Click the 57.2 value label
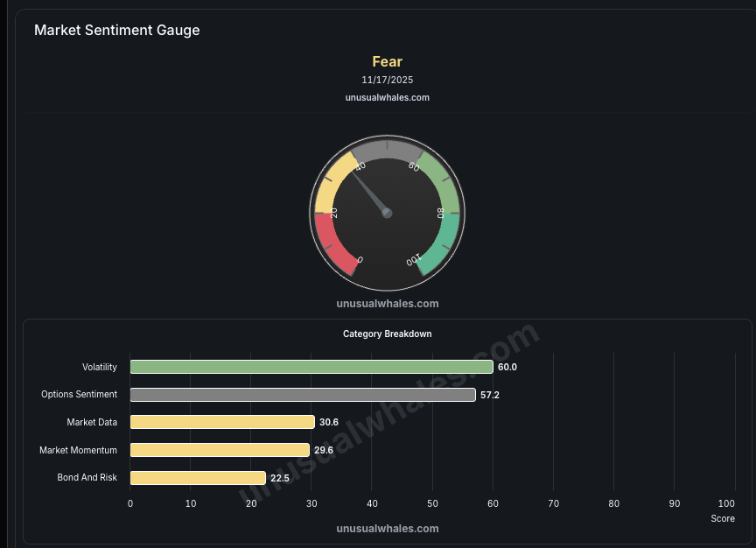This screenshot has height=548, width=756. 490,395
